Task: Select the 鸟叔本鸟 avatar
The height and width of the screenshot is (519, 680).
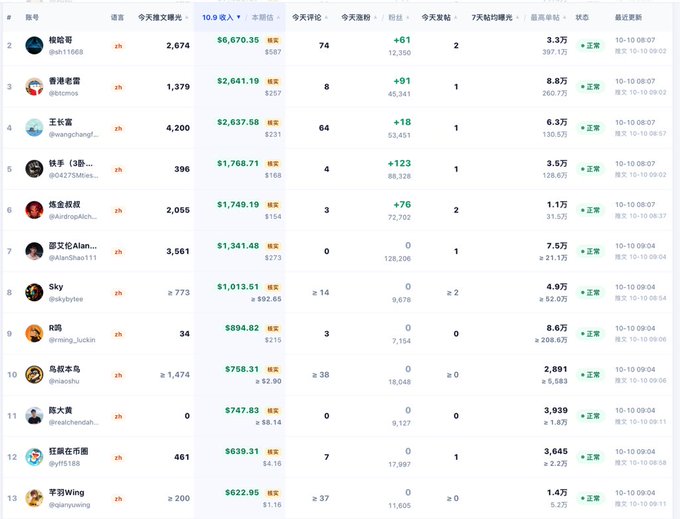Action: [x=34, y=375]
